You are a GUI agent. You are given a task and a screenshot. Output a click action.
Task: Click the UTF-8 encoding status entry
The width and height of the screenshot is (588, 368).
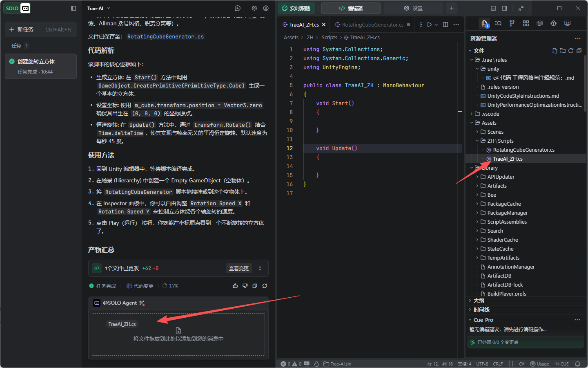[482, 364]
